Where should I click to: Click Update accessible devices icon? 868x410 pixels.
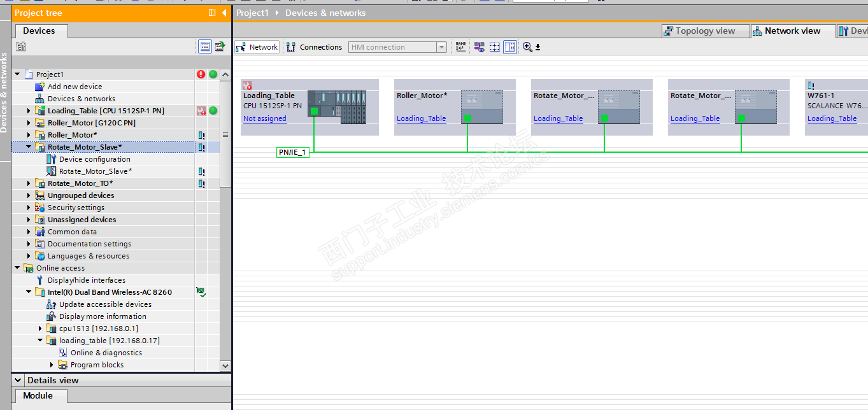52,304
